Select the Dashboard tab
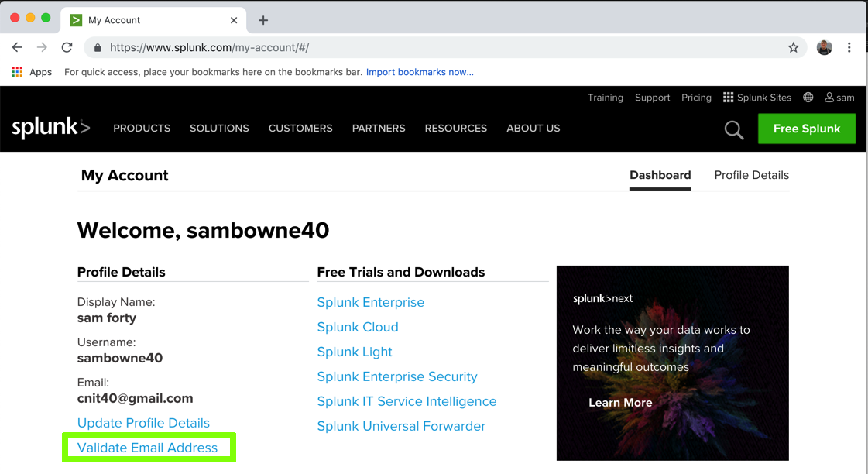Viewport: 868px width, 474px height. pyautogui.click(x=660, y=175)
